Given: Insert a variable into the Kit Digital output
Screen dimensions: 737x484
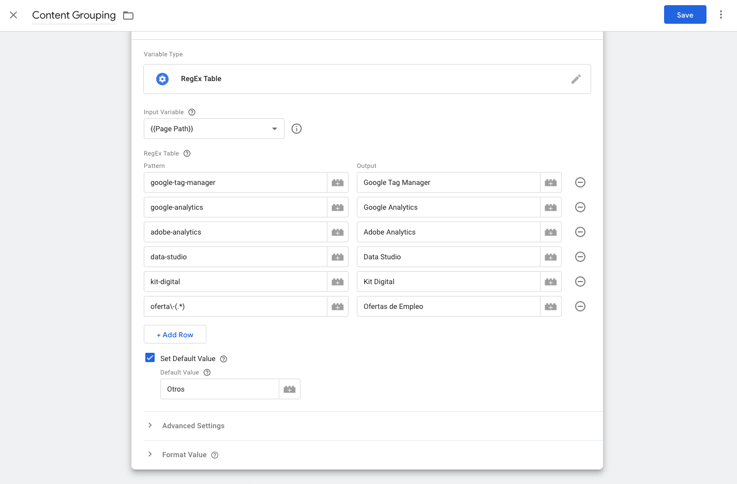Looking at the screenshot, I should click(551, 282).
